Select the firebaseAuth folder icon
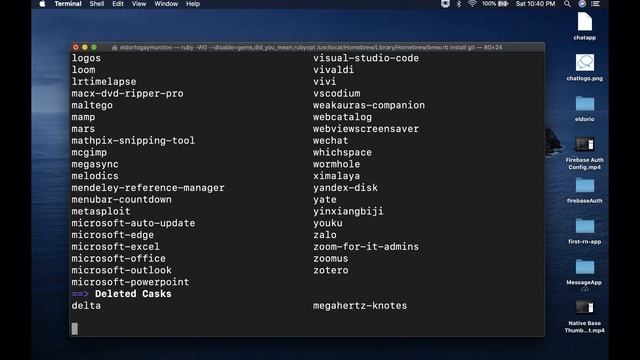Screen dimensions: 640x360 584,186
